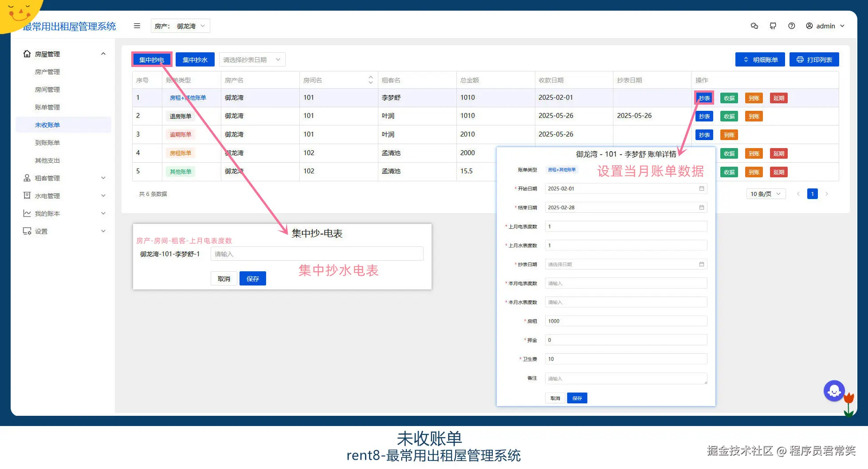Click the 明细账单 button
Viewport: 868px width, 469px height.
760,59
